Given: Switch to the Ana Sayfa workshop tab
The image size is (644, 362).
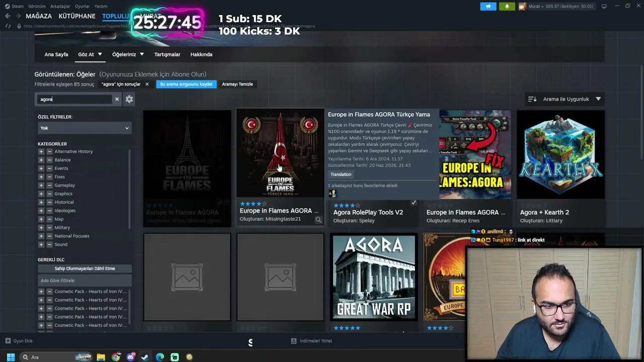Looking at the screenshot, I should coord(56,54).
